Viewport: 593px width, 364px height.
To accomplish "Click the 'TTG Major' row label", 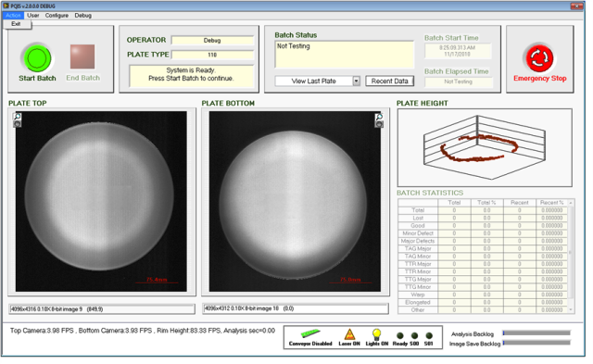I will (x=418, y=280).
